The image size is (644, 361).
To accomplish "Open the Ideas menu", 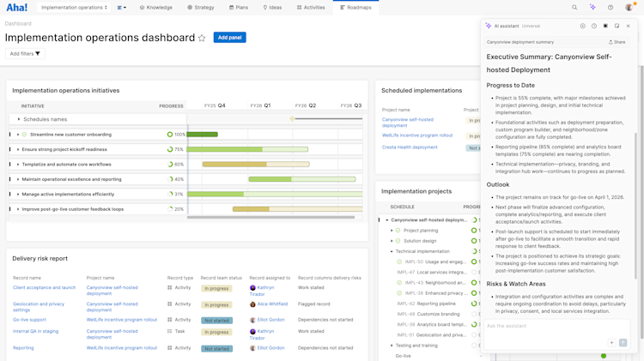I will (272, 8).
